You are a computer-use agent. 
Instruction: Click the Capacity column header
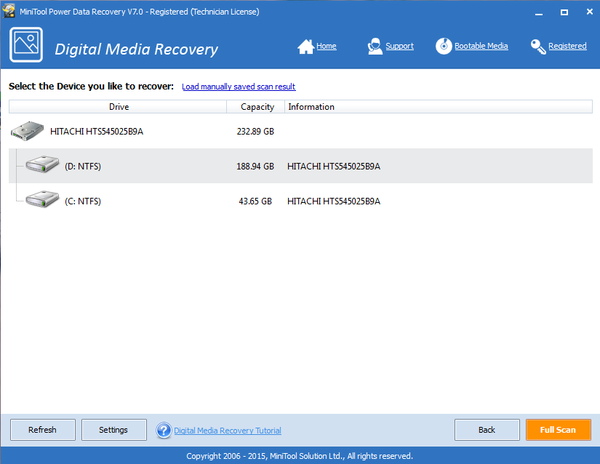[x=256, y=107]
